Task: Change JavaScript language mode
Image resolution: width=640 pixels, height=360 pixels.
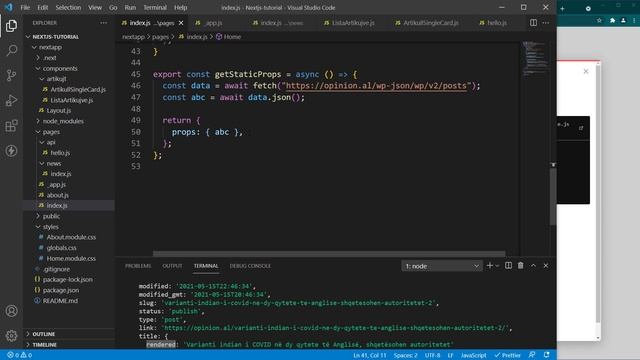Action: (473, 355)
